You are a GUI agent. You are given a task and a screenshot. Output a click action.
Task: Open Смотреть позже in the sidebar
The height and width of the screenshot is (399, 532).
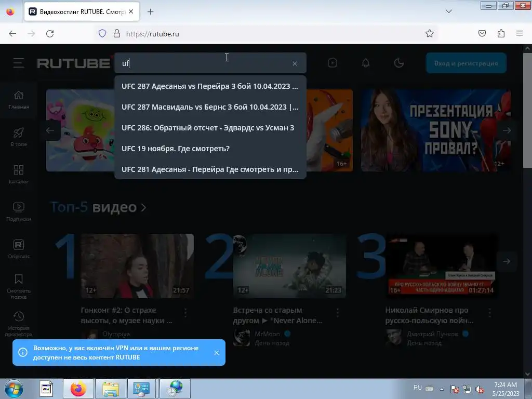(x=19, y=287)
